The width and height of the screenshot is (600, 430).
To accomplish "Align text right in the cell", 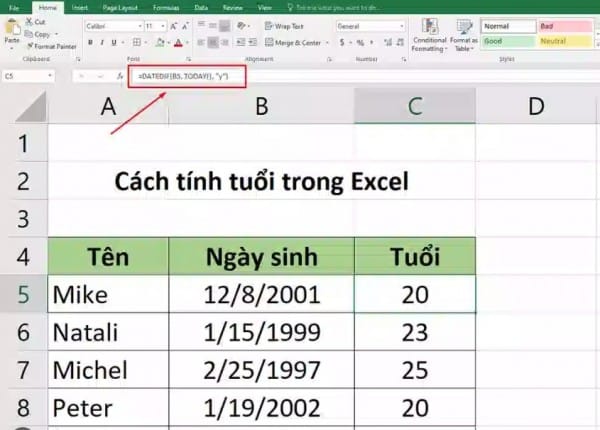I will tap(225, 42).
